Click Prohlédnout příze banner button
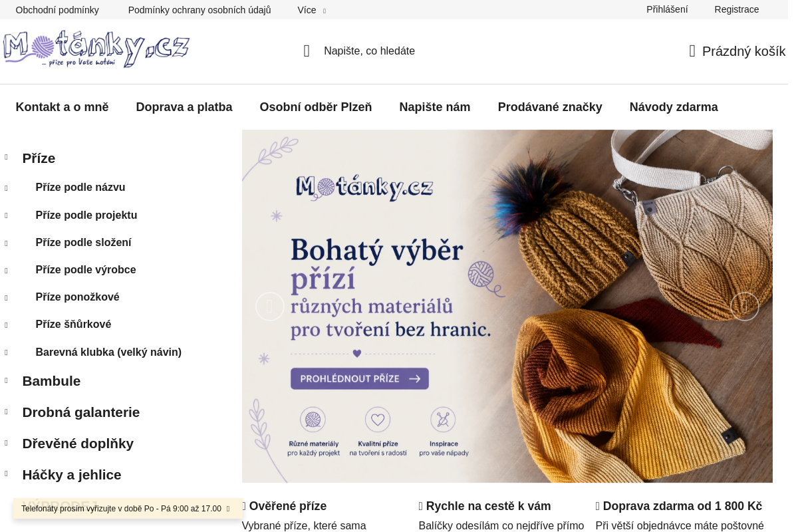 pyautogui.click(x=360, y=378)
